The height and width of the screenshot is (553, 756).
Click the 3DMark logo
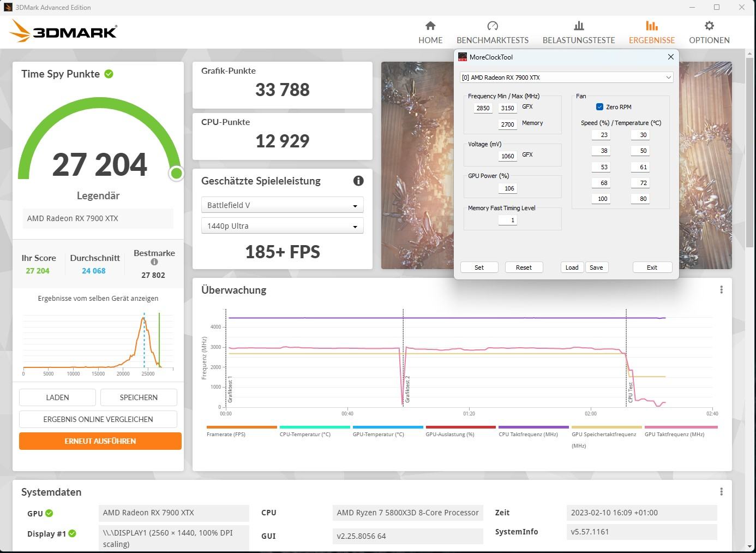tap(63, 31)
